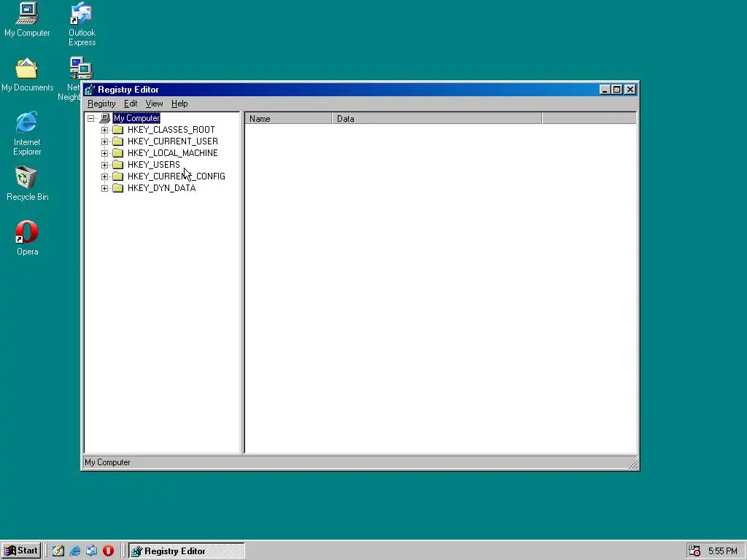Click the HKEY_CLASSES_ROOT folder icon

[x=117, y=130]
